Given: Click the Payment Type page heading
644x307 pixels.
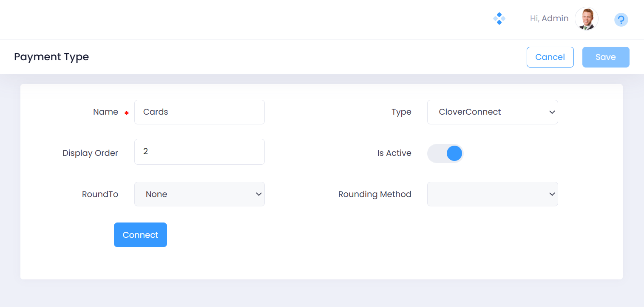Looking at the screenshot, I should click(x=51, y=57).
